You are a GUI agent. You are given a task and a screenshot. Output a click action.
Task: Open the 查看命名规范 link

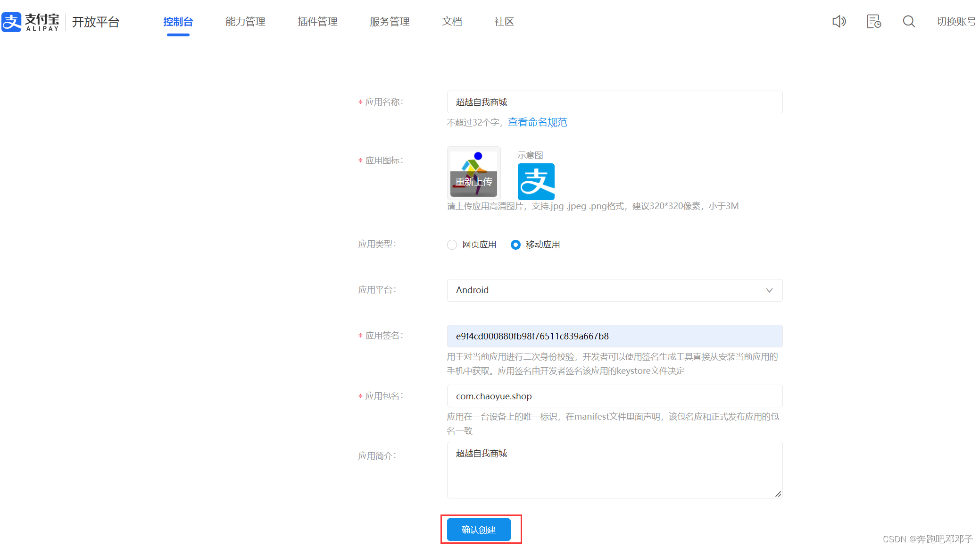pos(537,122)
